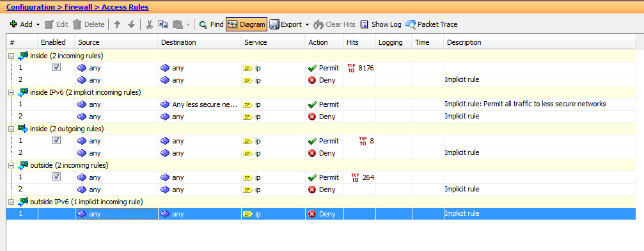
Task: Click the scissors Cut icon
Action: coord(150,25)
